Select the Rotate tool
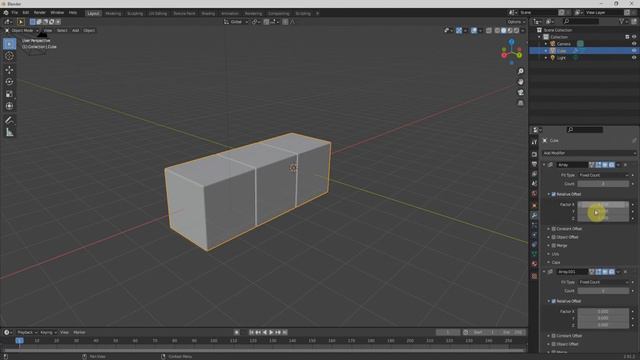640x360 pixels. tap(9, 82)
